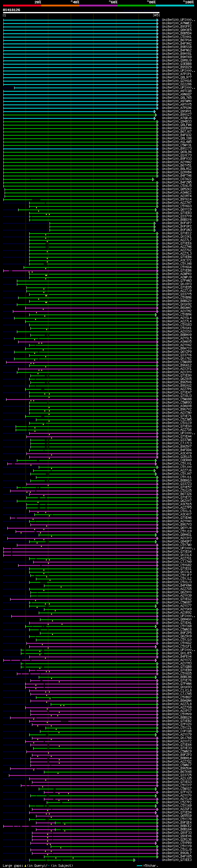Open hit UniRef100_B9SFP2
The height and width of the screenshot is (868, 197).
[177, 26]
